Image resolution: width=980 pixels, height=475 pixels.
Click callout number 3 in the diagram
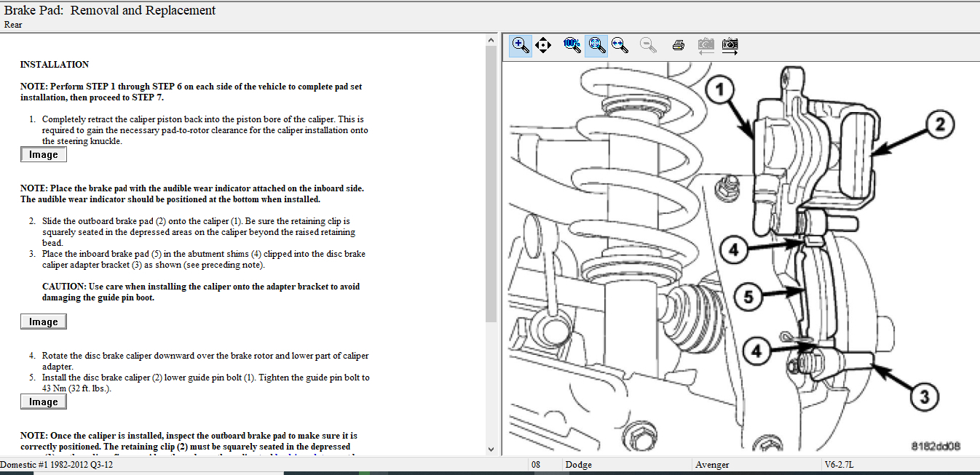924,397
